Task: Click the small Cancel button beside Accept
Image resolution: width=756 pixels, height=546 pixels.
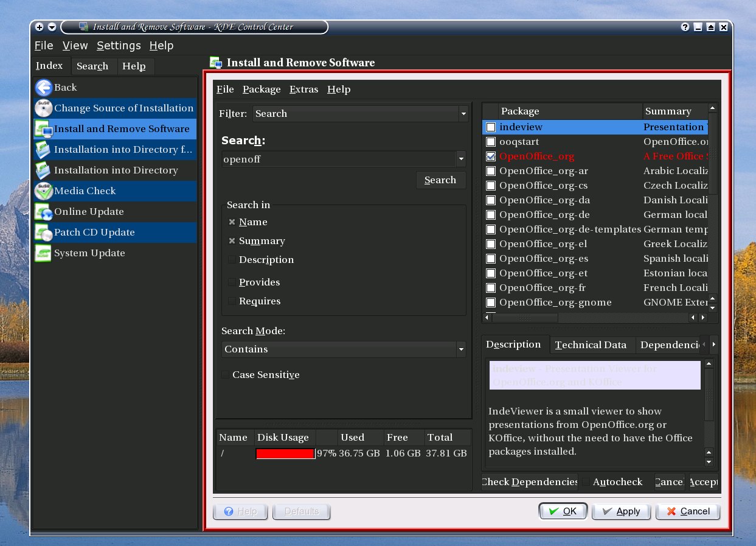Action: tap(670, 482)
